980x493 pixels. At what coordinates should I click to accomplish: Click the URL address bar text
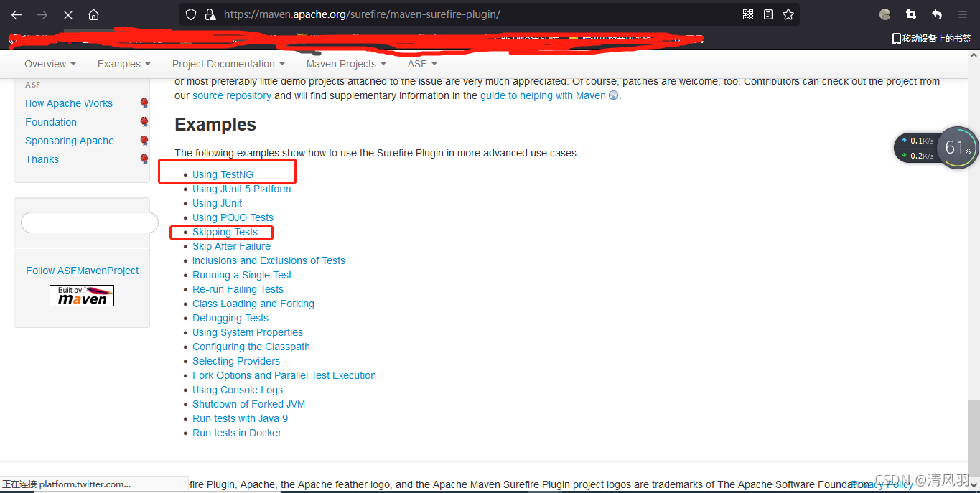(362, 14)
